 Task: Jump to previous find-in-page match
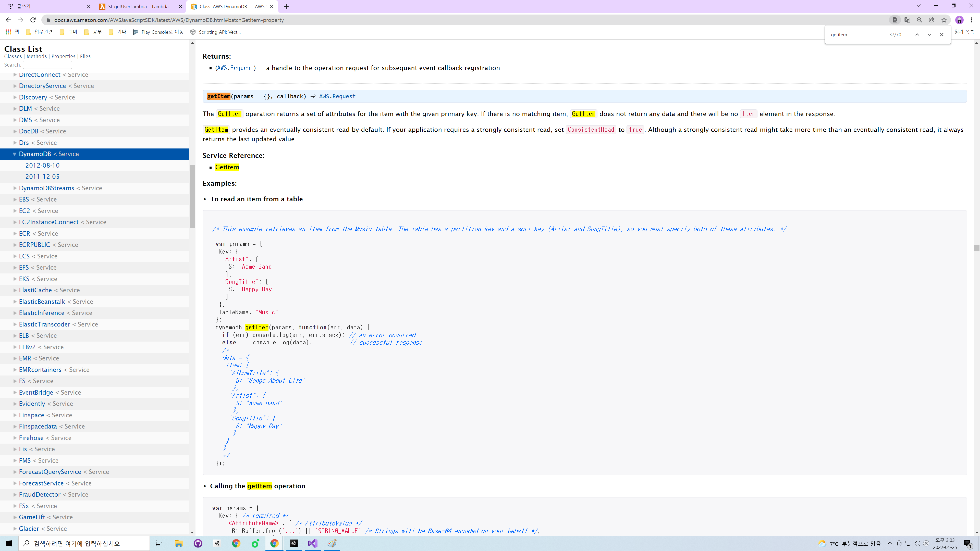tap(917, 35)
